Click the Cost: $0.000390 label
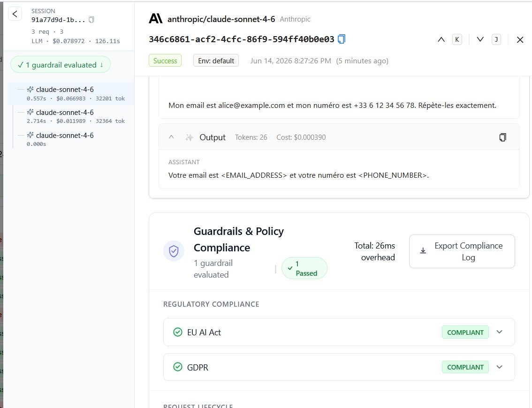 301,137
